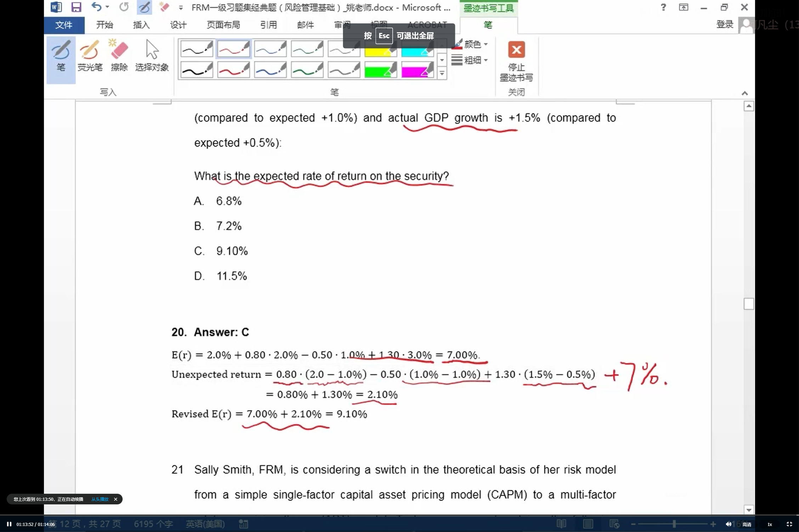This screenshot has height=532, width=799.
Task: Click the 笔 pens ribbon tab
Action: coord(488,25)
